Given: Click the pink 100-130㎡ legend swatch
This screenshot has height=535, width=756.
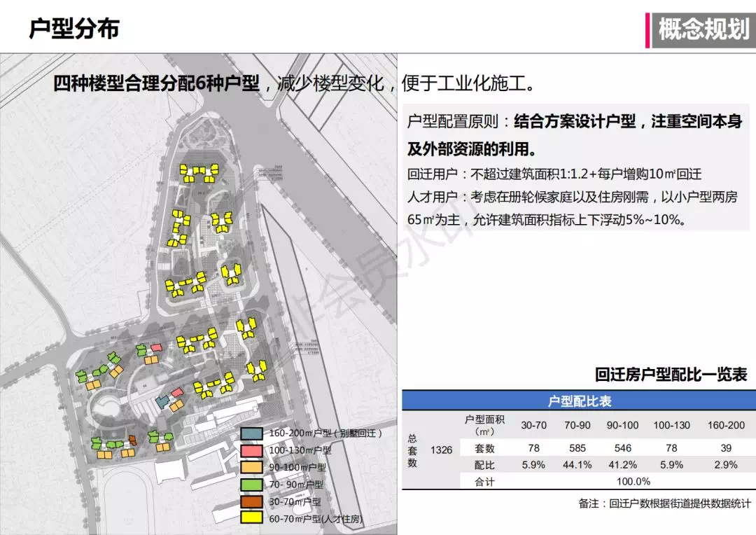Looking at the screenshot, I should click(252, 450).
